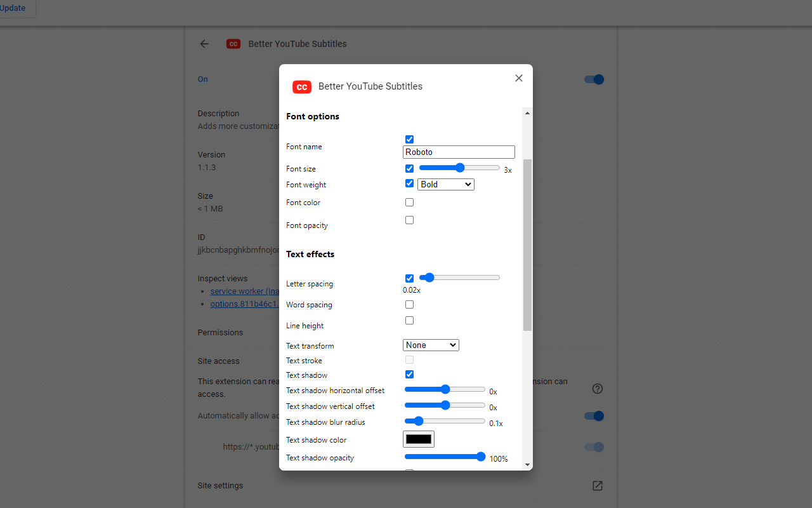Viewport: 812px width, 508px height.
Task: Open the options.811b46c1 inspect view link
Action: click(245, 304)
